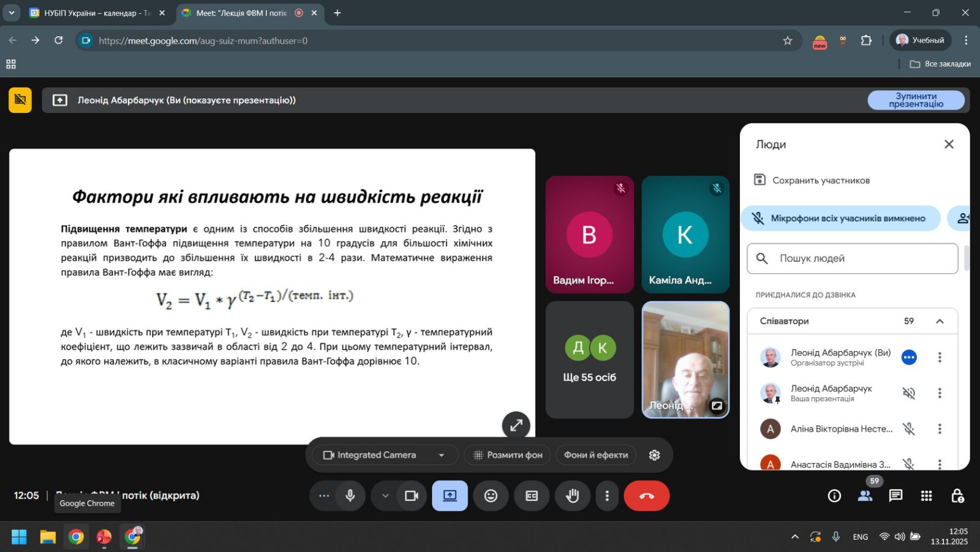Image resolution: width=980 pixels, height=552 pixels.
Task: Click the muted mic icon for Аліна Вікторівна
Action: pos(909,429)
